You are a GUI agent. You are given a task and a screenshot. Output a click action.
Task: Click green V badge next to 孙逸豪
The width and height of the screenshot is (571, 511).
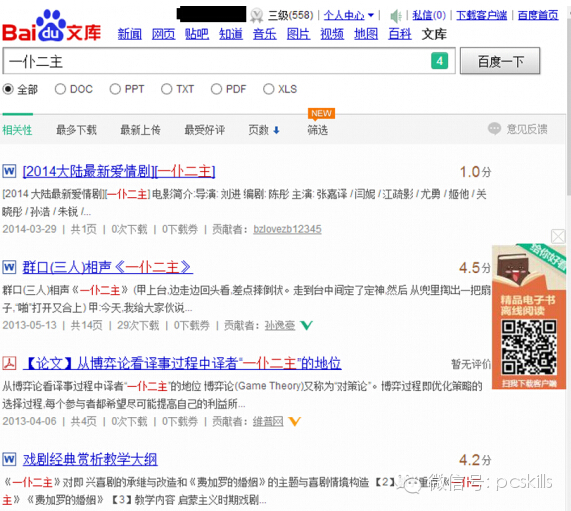(306, 325)
